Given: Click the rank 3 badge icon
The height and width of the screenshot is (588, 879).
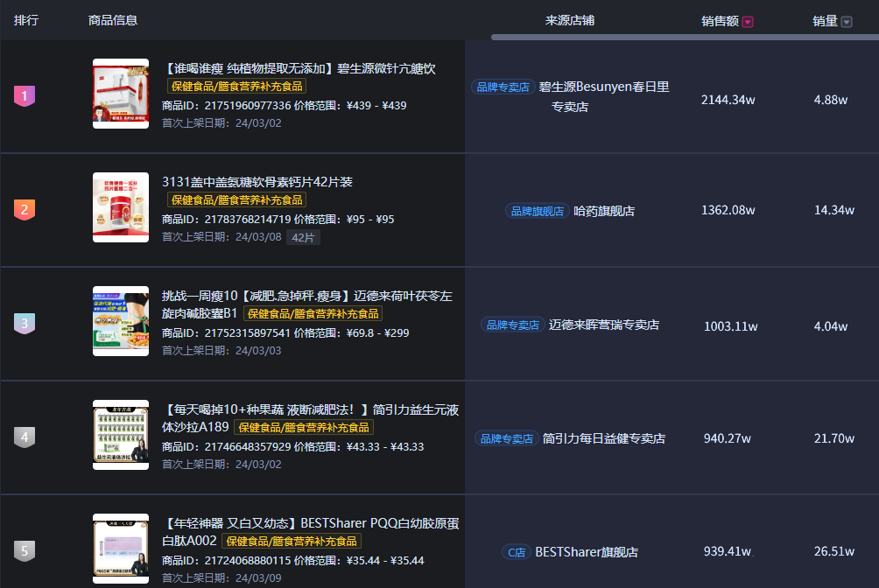Looking at the screenshot, I should point(25,324).
